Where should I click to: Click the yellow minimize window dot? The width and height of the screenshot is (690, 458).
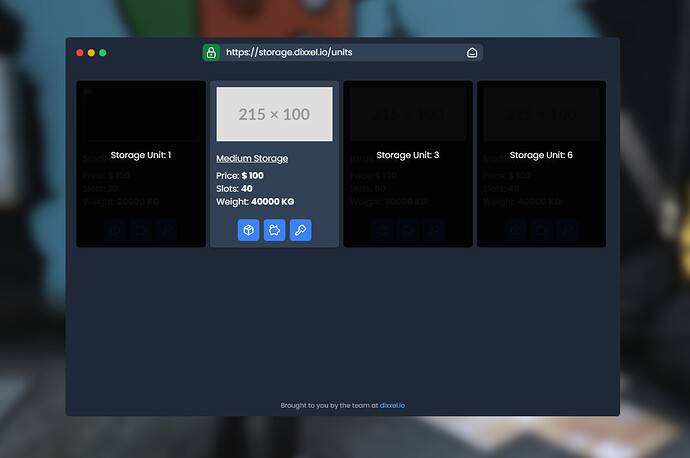coord(91,53)
